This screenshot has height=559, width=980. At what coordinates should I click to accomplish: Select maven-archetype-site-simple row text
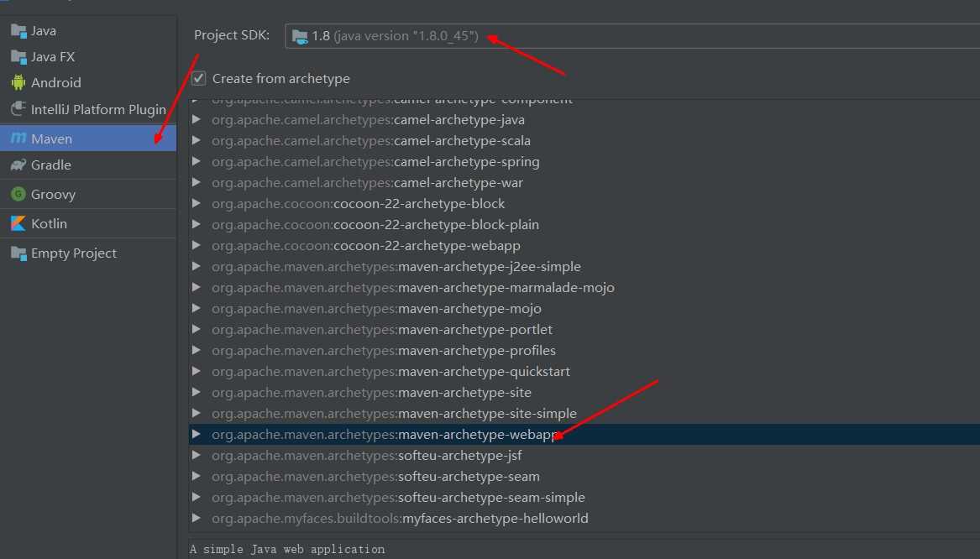(394, 414)
